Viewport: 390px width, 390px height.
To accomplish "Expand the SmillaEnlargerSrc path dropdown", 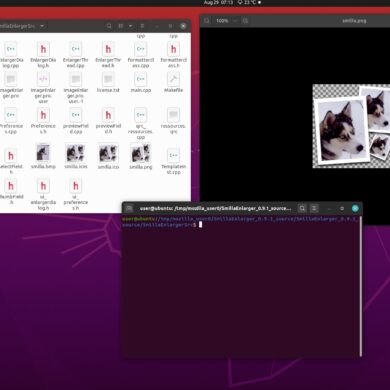I will [42, 26].
